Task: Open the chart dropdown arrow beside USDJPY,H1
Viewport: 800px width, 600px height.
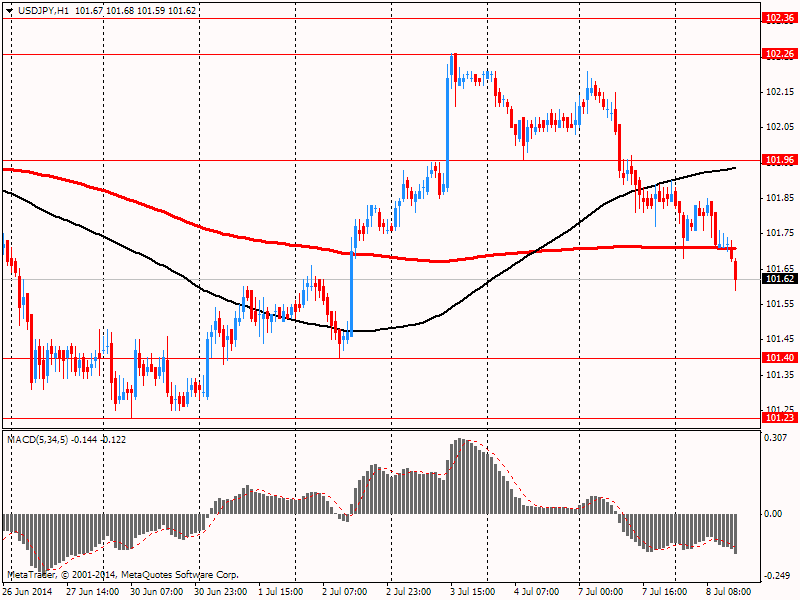Action: [10, 10]
